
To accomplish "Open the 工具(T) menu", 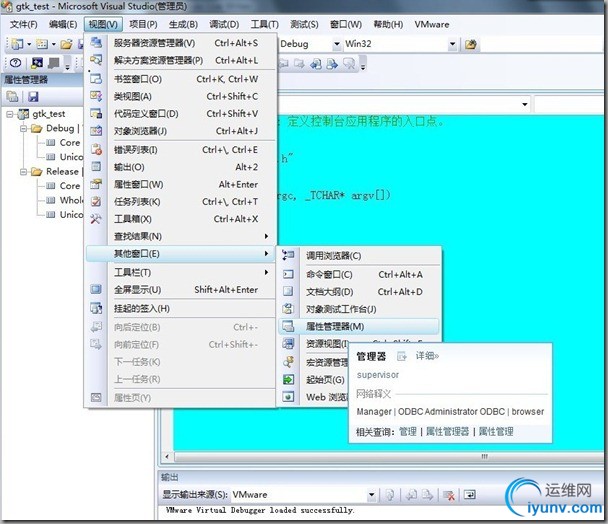I will (x=264, y=24).
